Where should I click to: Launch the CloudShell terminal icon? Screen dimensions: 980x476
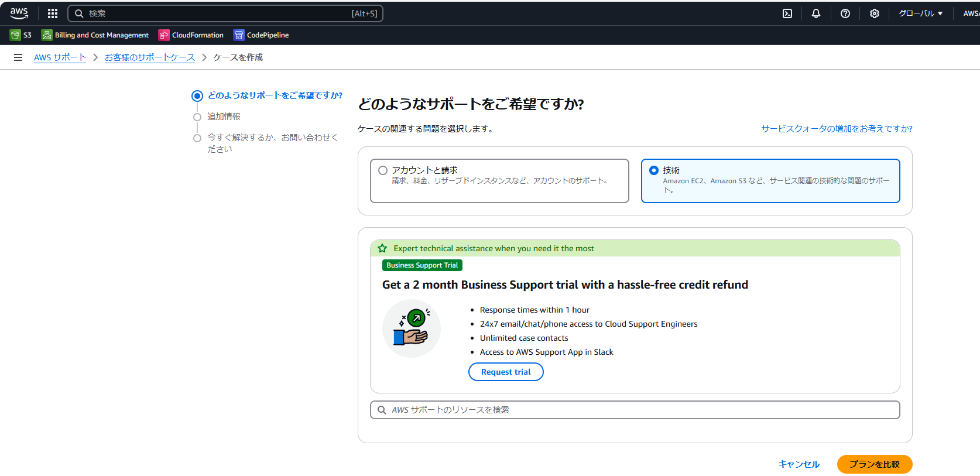[787, 13]
